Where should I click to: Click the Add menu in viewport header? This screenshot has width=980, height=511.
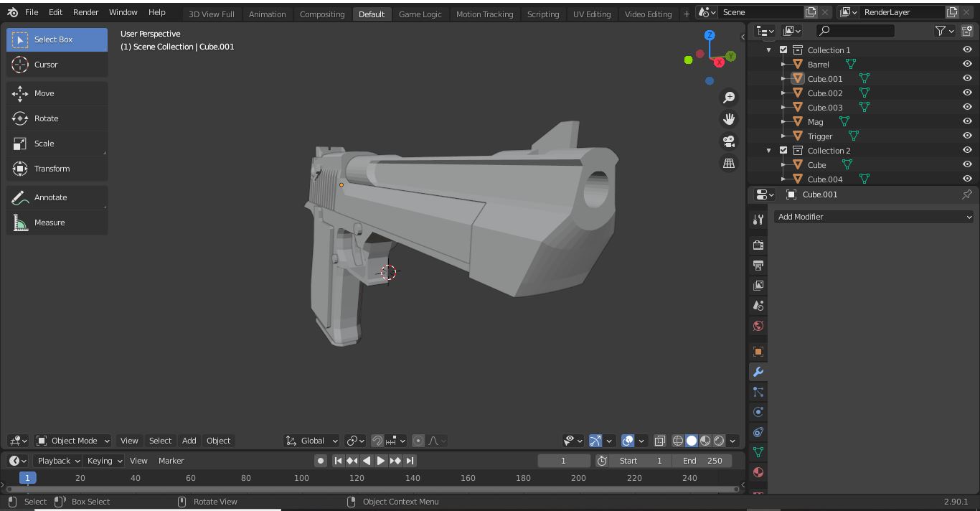coord(189,441)
